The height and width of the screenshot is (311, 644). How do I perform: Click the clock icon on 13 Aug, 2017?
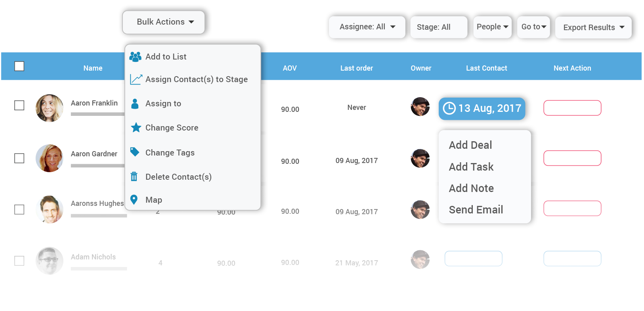449,108
